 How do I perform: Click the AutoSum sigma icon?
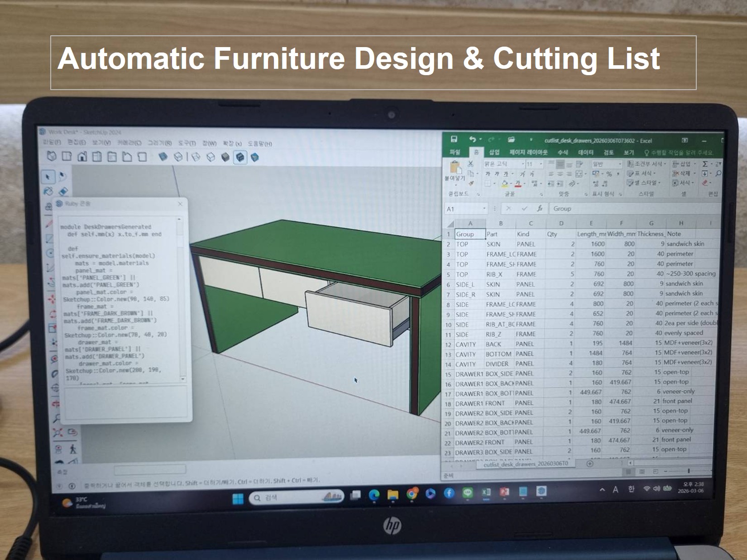pos(705,164)
